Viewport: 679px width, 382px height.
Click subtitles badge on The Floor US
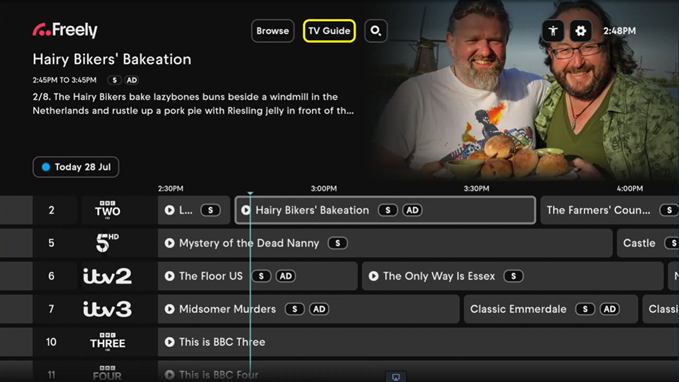[x=261, y=276]
